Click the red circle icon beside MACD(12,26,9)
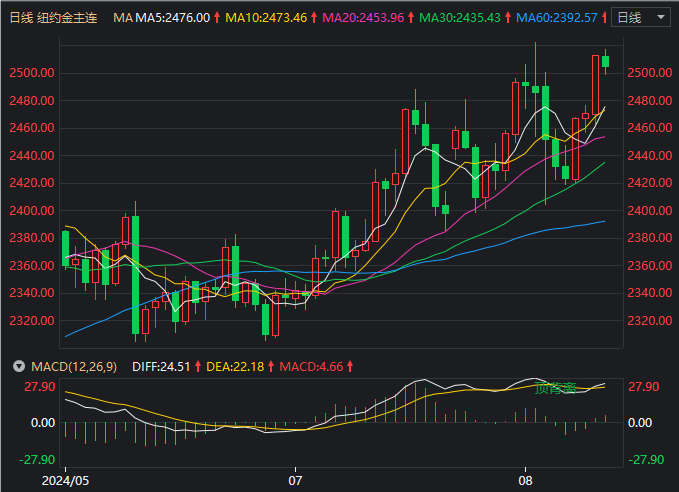The height and width of the screenshot is (492, 679). click(17, 367)
